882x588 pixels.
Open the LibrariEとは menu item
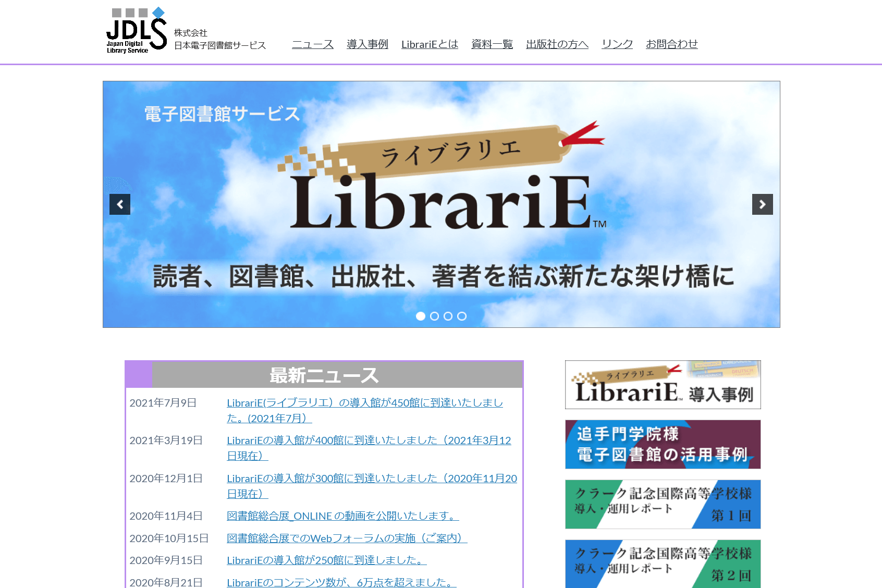(430, 44)
